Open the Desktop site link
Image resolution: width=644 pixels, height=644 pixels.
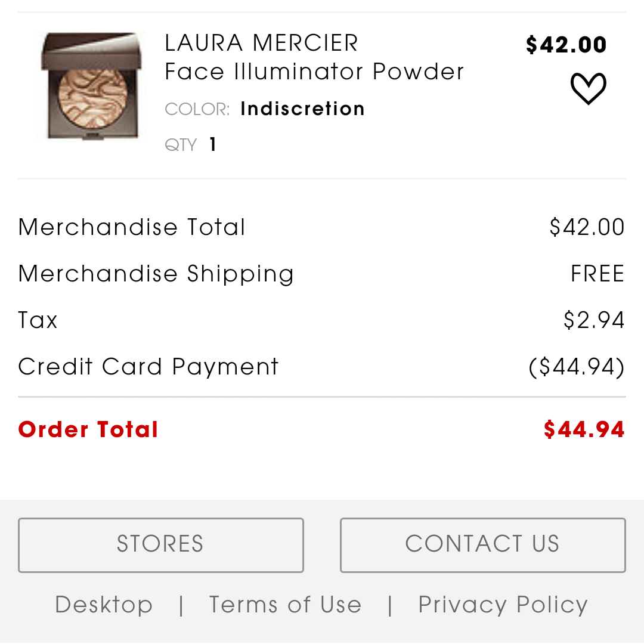(x=104, y=605)
